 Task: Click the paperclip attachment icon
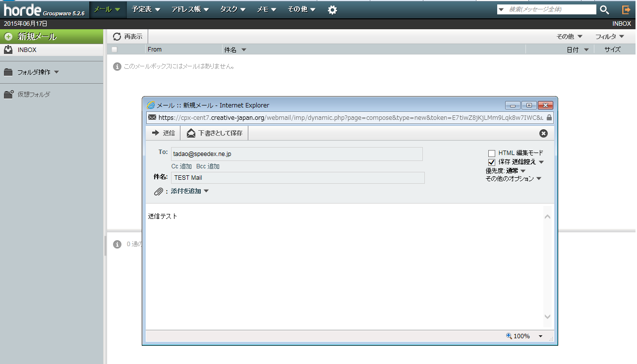[x=159, y=192]
